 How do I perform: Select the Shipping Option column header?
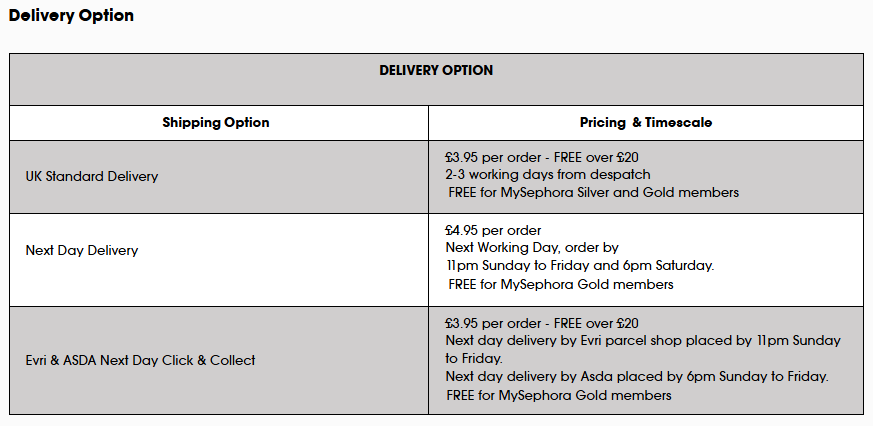[x=216, y=123]
